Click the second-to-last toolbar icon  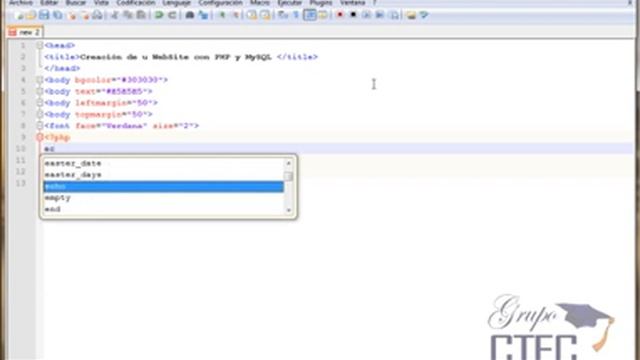tap(411, 16)
